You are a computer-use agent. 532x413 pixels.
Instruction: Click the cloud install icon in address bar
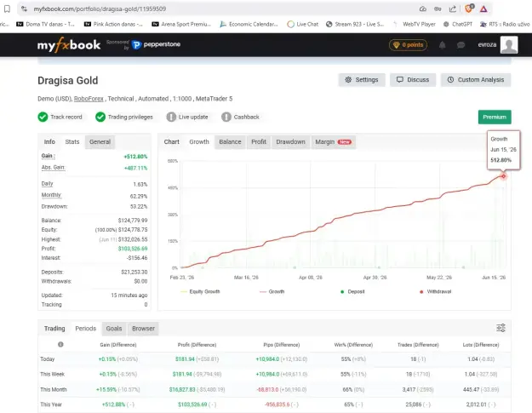tap(423, 9)
